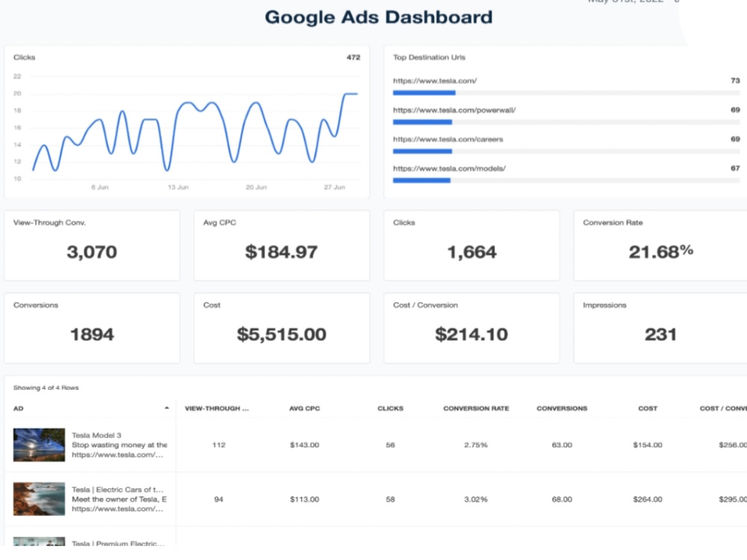The width and height of the screenshot is (747, 560).
Task: Click the progress bar under https://www.tesla.com/
Action: [x=566, y=93]
